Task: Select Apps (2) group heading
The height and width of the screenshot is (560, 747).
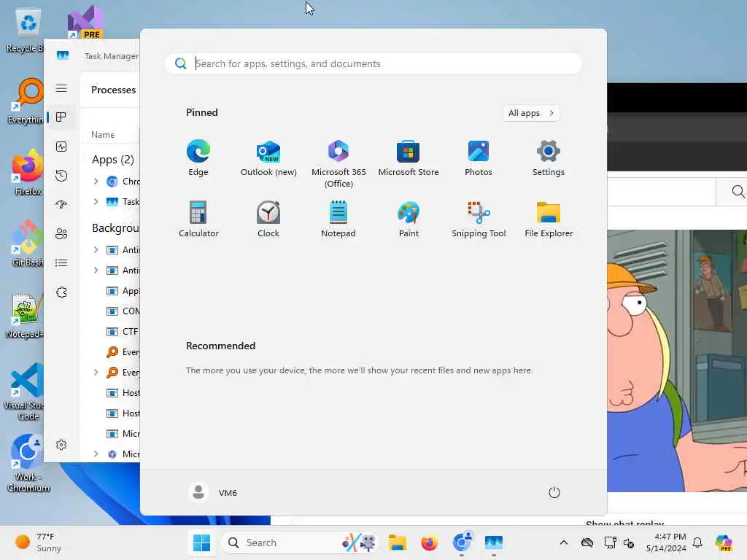Action: pos(113,160)
